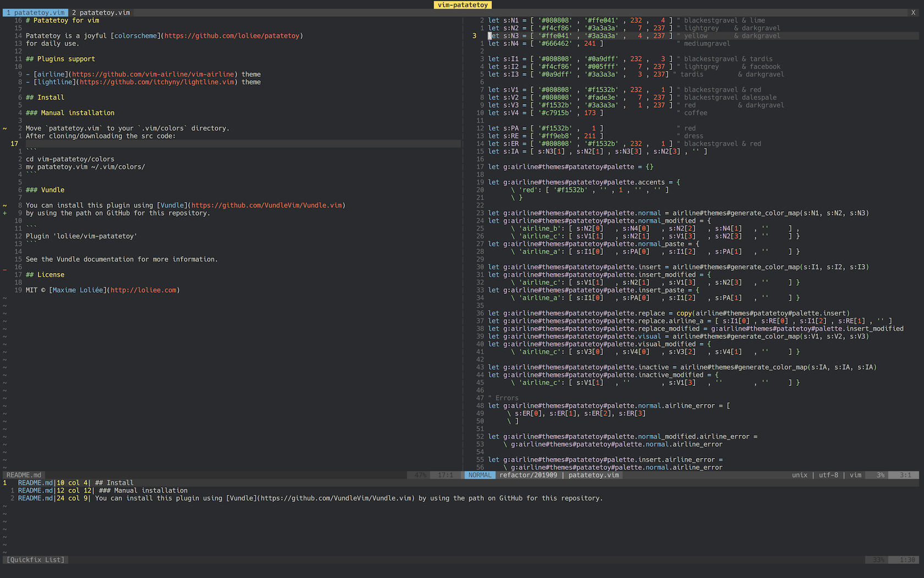This screenshot has width=924, height=578.
Task: Click the palette = {} line
Action: tap(571, 167)
